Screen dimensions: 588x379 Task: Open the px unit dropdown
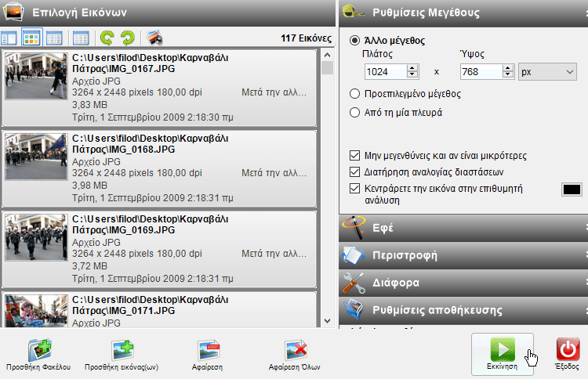tap(547, 72)
